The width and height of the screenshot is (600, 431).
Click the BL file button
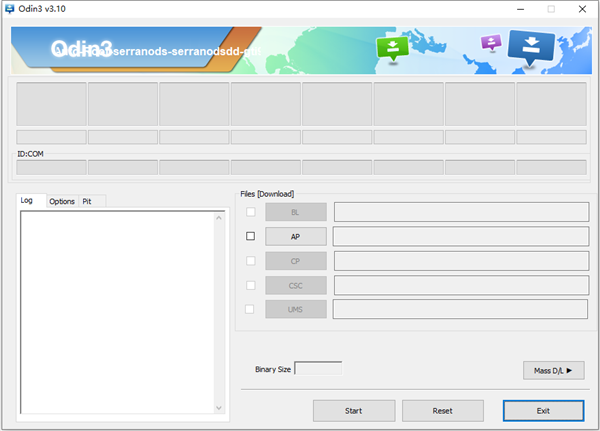296,212
